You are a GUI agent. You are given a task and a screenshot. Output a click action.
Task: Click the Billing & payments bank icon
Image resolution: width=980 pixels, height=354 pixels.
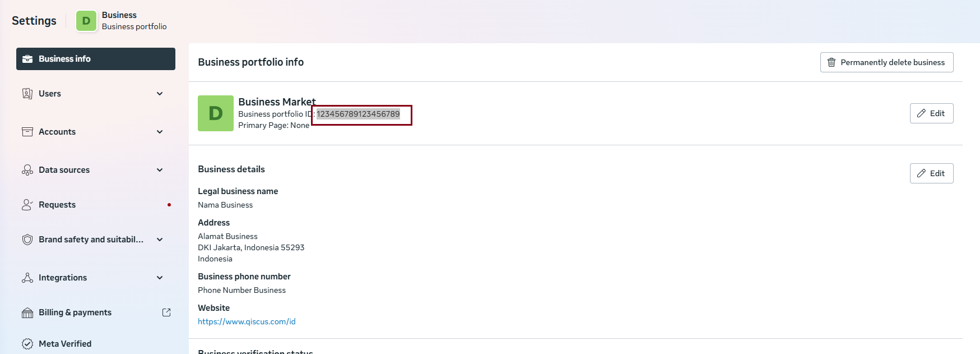pos(27,312)
